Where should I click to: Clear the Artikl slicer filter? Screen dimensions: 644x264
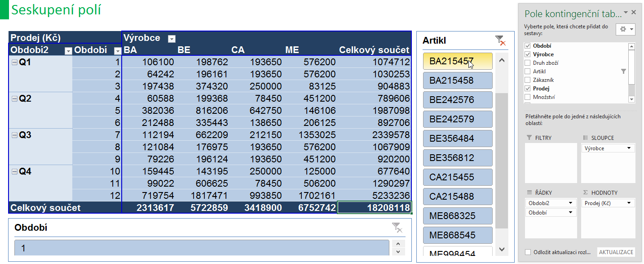pos(500,41)
